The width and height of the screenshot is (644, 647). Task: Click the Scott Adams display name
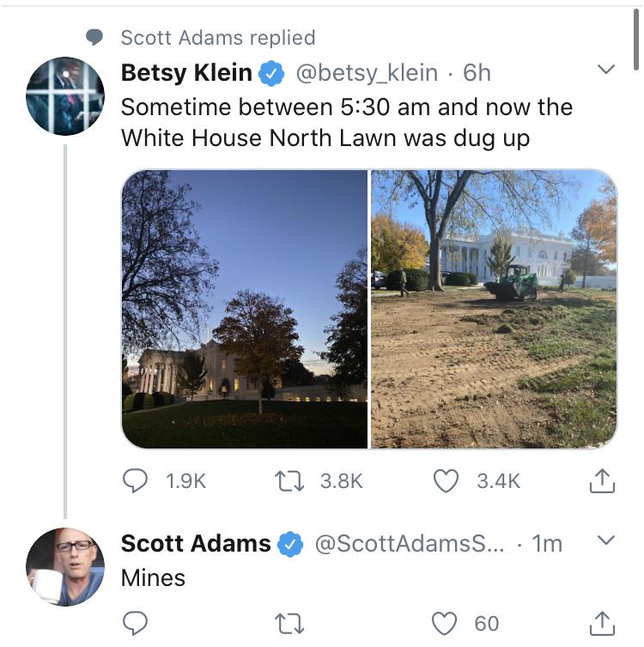196,544
